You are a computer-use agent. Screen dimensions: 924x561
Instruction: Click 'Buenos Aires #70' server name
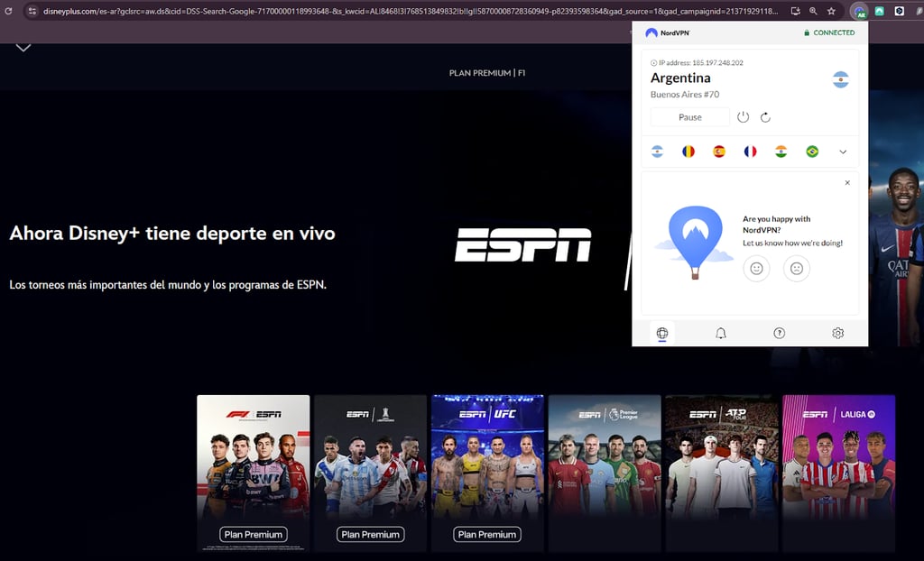(685, 95)
